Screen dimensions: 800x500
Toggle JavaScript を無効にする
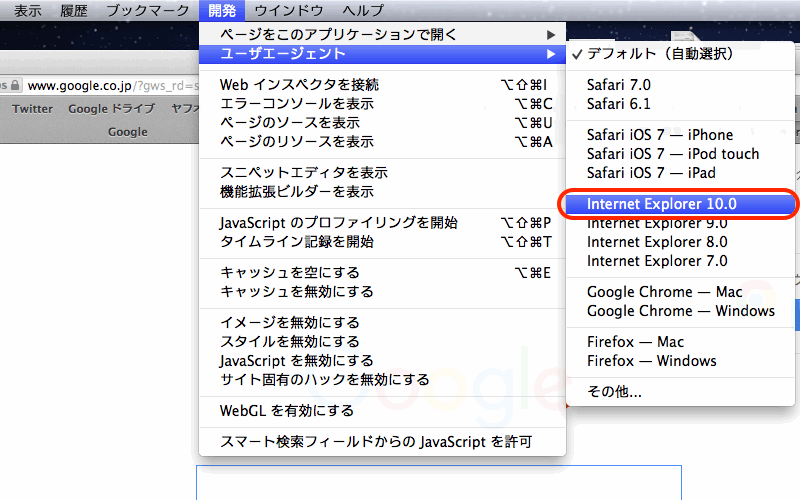coord(296,361)
